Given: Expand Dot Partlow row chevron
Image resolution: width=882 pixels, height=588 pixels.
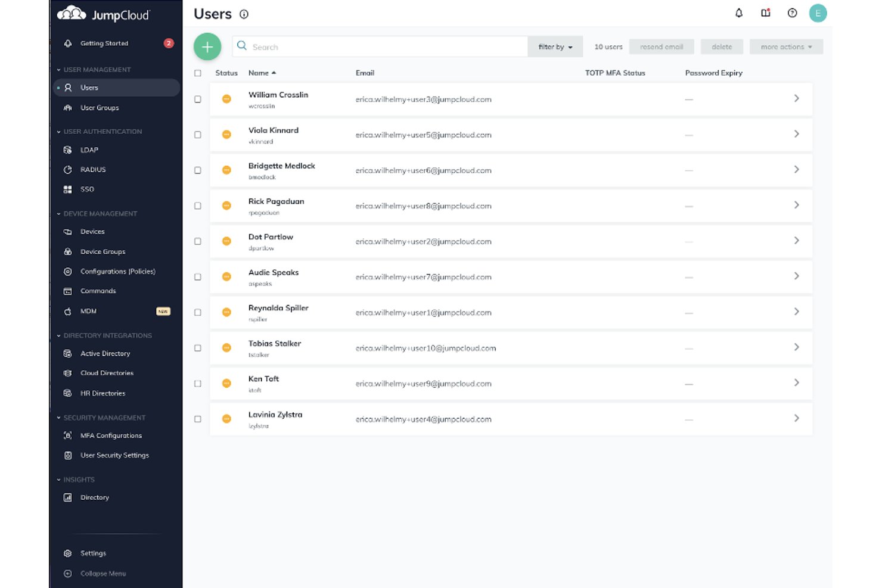Looking at the screenshot, I should coord(797,241).
